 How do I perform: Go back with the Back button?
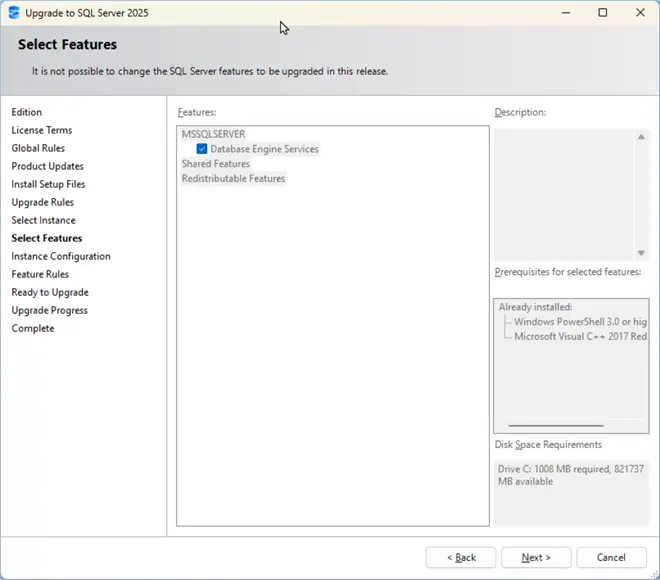pyautogui.click(x=461, y=557)
